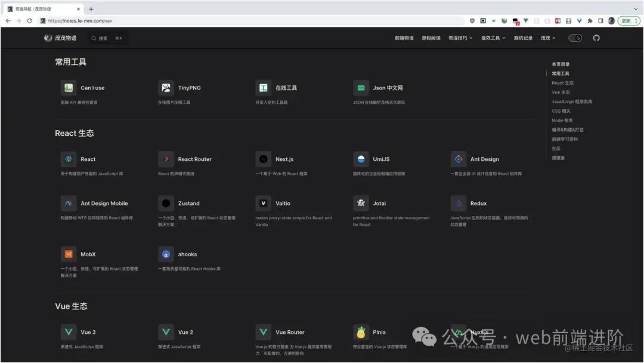The width and height of the screenshot is (644, 363).
Task: Open the Chrome profile avatar
Action: coord(611,21)
